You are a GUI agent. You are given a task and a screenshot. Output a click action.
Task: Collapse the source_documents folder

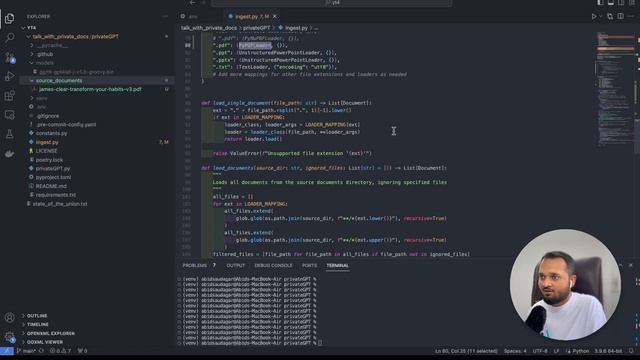[59, 80]
